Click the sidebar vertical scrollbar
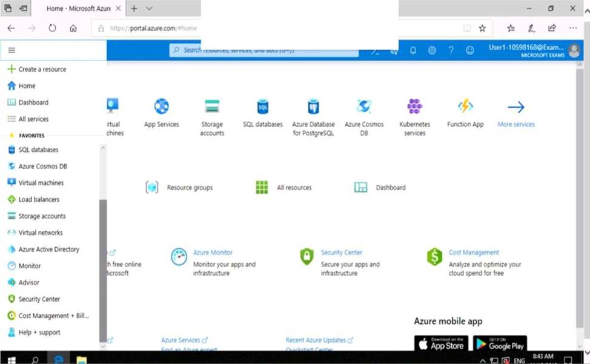 (102, 266)
